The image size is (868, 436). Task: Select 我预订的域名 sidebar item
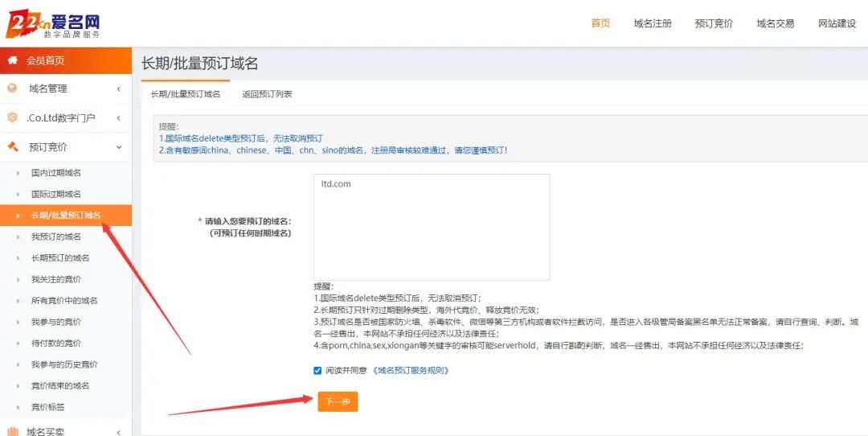pos(56,237)
